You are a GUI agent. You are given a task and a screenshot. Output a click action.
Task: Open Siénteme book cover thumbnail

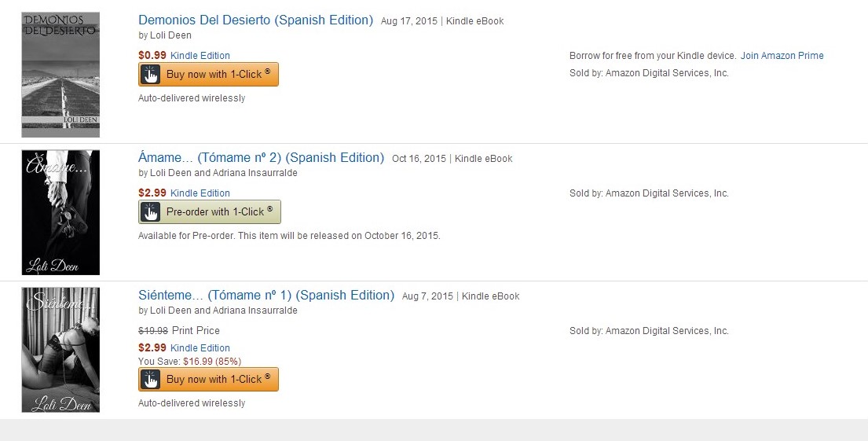[x=60, y=350]
